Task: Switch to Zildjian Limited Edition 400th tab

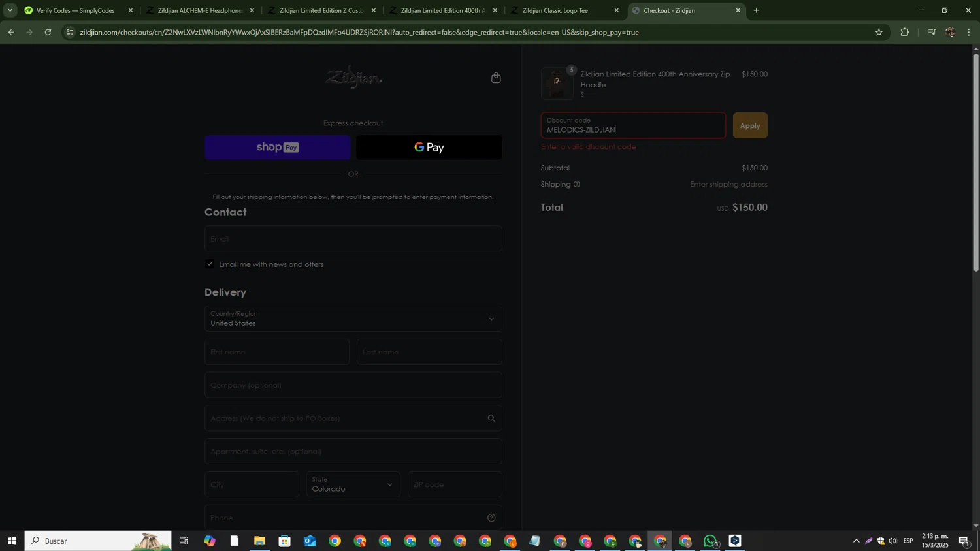Action: click(442, 10)
